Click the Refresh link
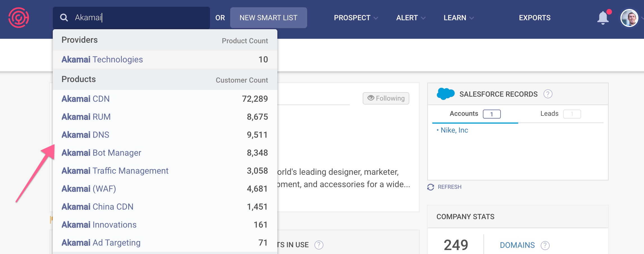This screenshot has width=644, height=254. [x=449, y=187]
